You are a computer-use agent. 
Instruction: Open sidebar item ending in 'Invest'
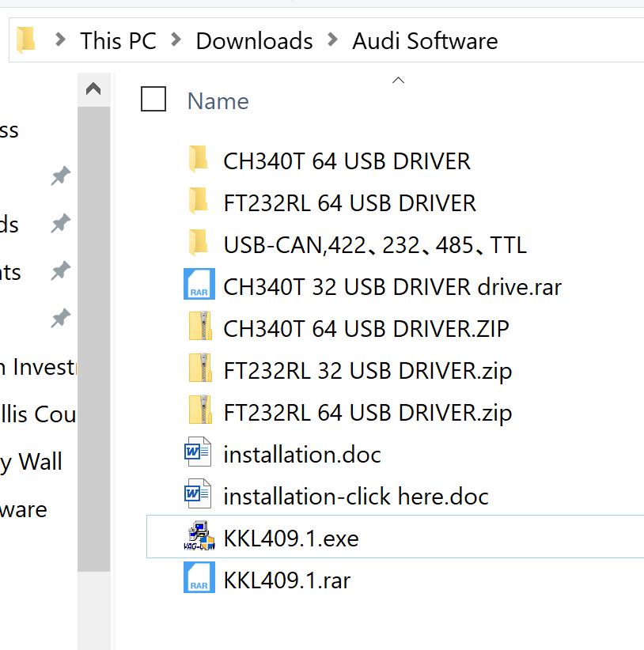coord(38,366)
